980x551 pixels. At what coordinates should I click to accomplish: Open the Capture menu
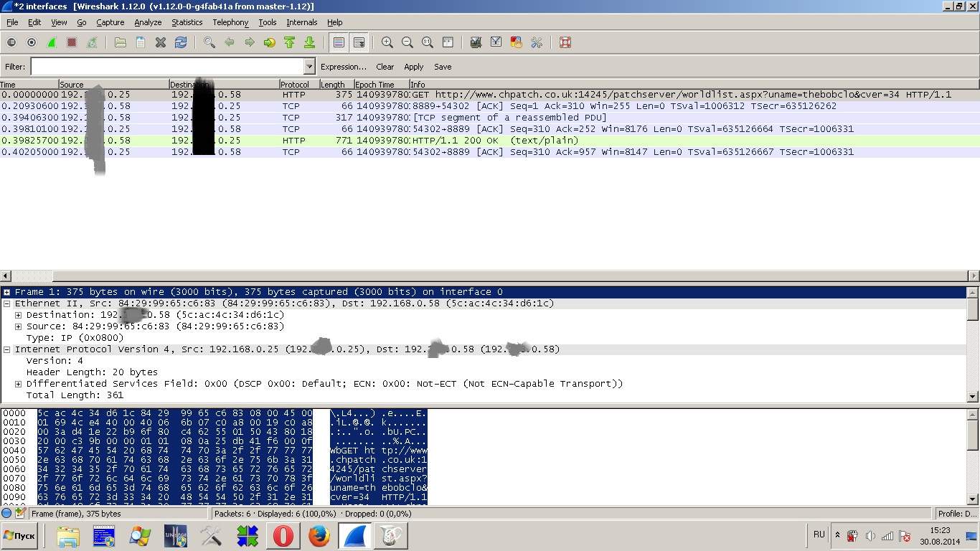[x=110, y=22]
